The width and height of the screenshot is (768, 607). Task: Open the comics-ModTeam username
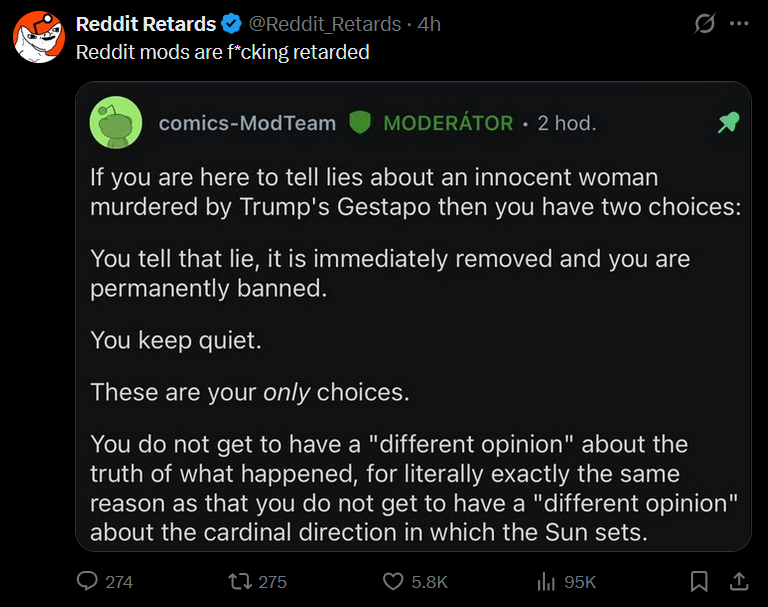[247, 123]
